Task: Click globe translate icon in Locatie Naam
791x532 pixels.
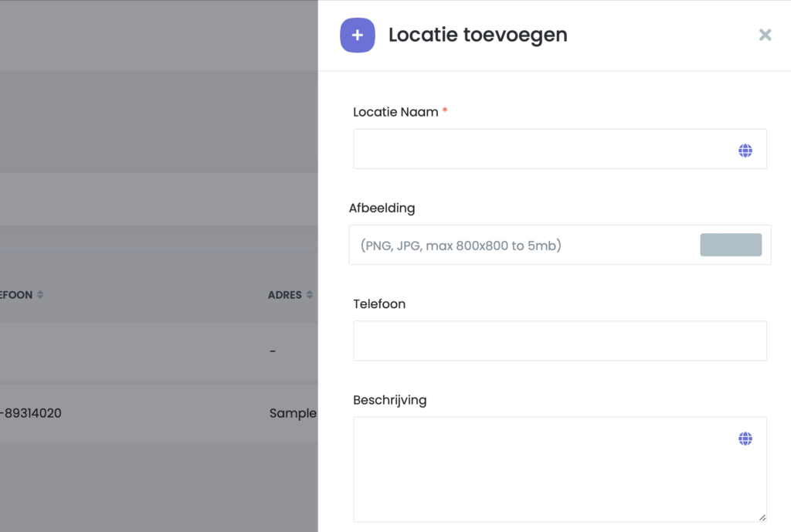Action: pyautogui.click(x=745, y=151)
